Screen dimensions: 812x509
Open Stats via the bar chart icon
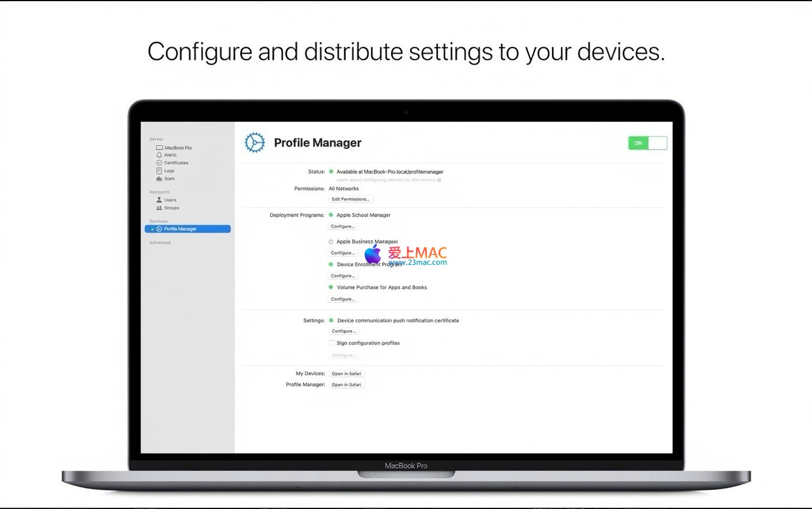159,179
